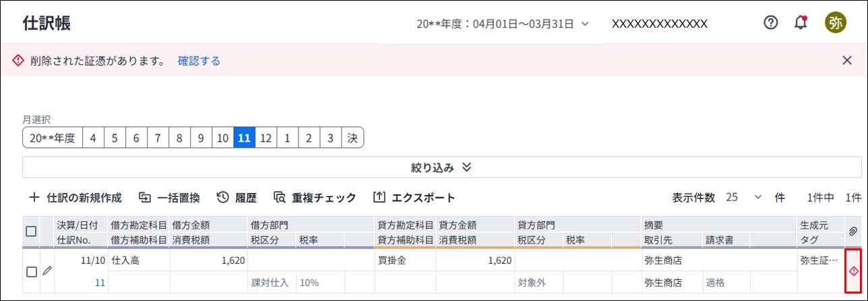This screenshot has width=868, height=301.
Task: Open 一括置換 bulk replace
Action: tap(169, 198)
